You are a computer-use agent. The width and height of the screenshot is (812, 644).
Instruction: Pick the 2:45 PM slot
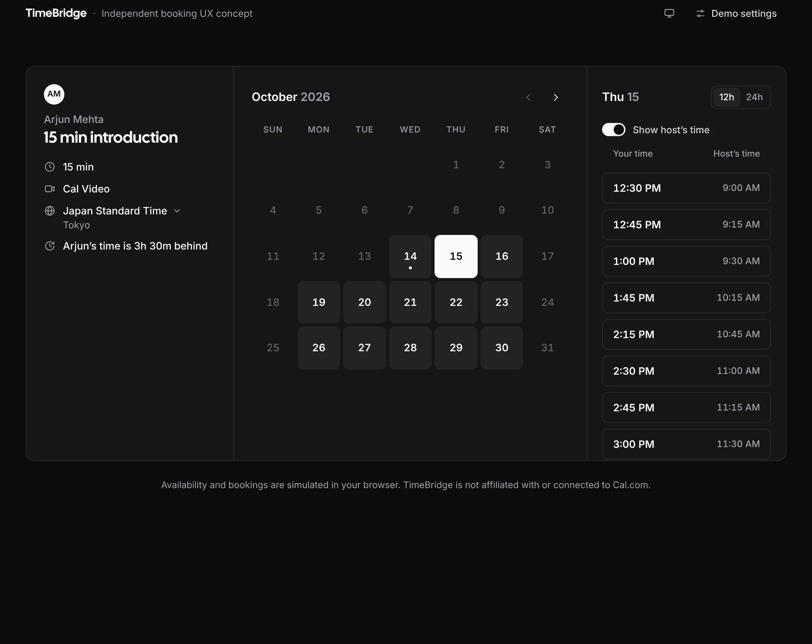coord(686,407)
